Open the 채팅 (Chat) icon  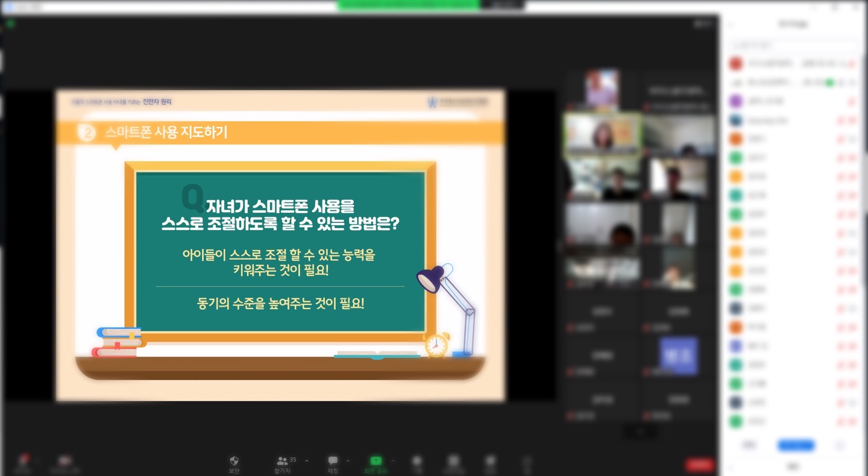333,461
